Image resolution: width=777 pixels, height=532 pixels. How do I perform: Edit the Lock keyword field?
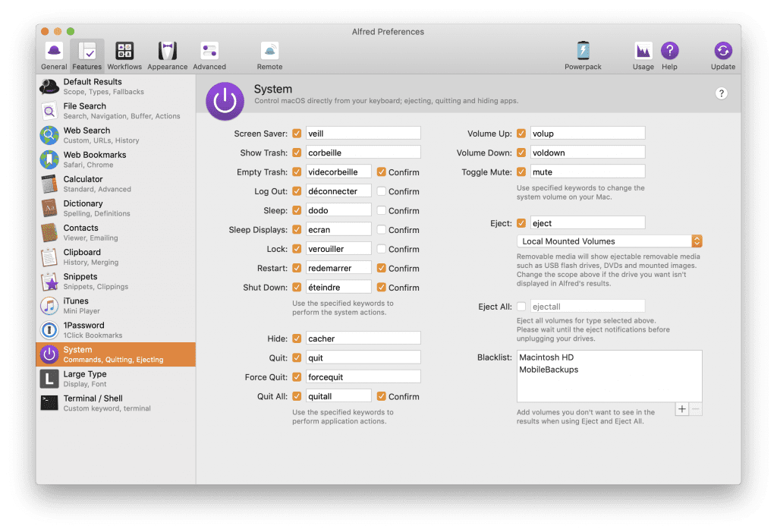(338, 249)
